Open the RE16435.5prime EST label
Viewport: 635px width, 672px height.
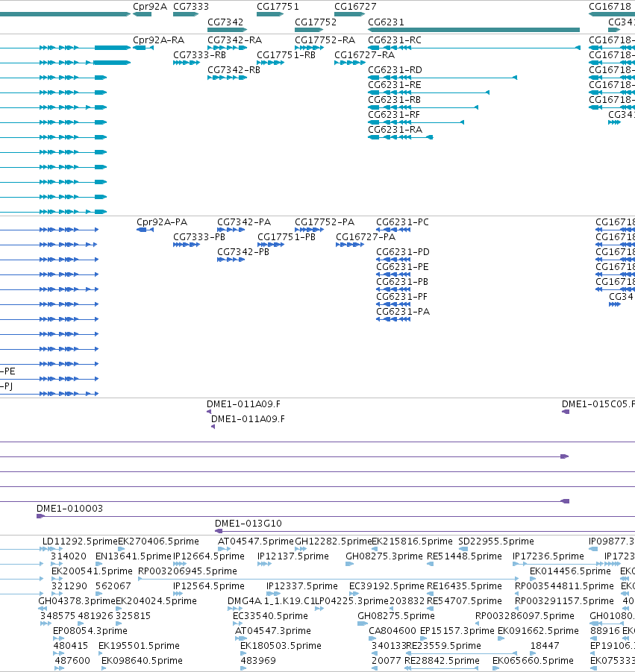464,586
